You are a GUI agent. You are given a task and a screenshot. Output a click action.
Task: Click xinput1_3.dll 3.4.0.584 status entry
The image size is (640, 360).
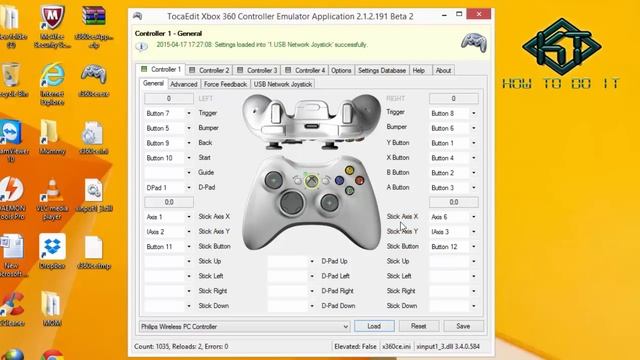[448, 347]
